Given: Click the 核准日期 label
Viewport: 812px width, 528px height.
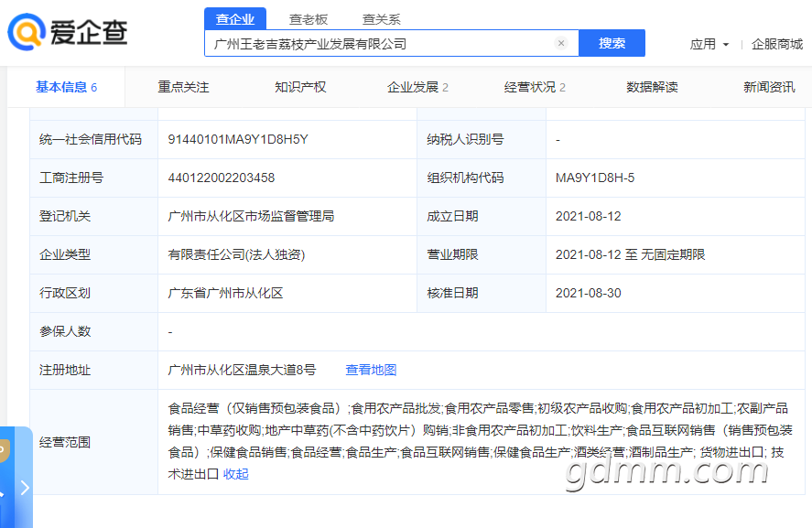Looking at the screenshot, I should [452, 293].
